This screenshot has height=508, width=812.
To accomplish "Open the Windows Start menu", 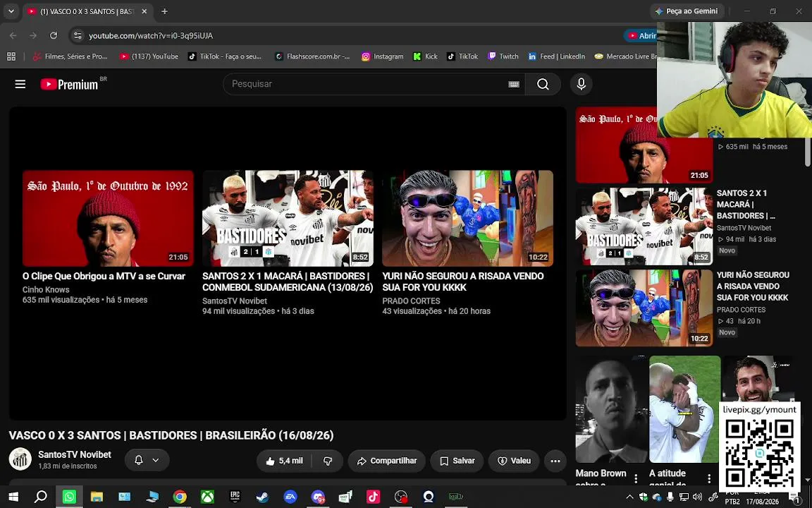I will (13, 497).
